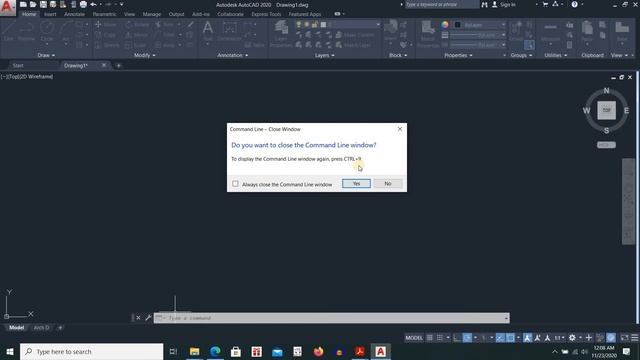Expand the Groups panel flyout
This screenshot has height=360, width=640.
coord(521,55)
